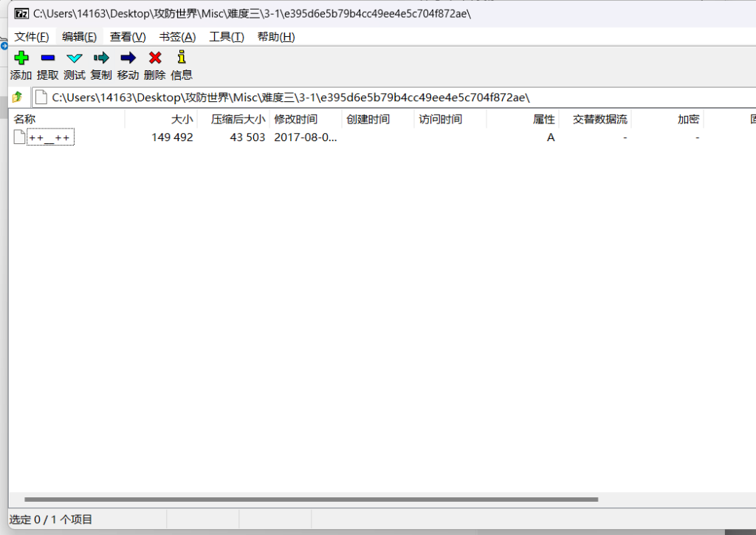Sort files by 大小 size column
This screenshot has width=756, height=535.
point(182,119)
